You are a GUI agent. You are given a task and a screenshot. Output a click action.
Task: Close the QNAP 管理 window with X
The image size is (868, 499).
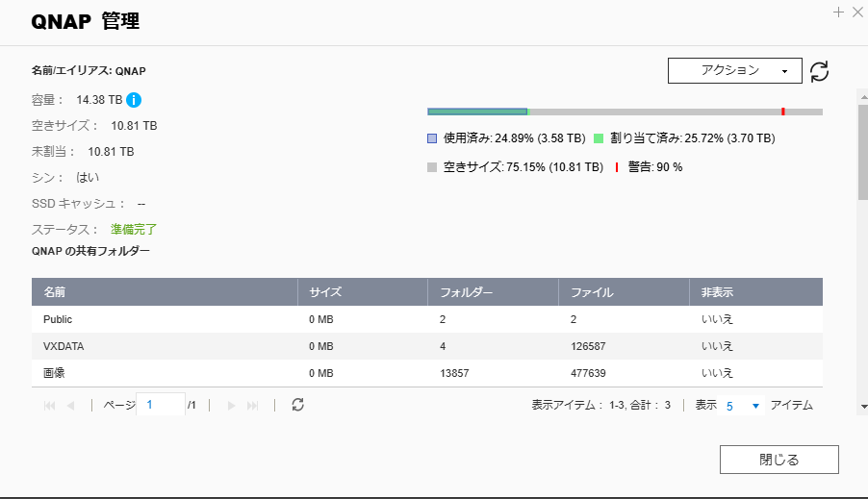(x=857, y=12)
